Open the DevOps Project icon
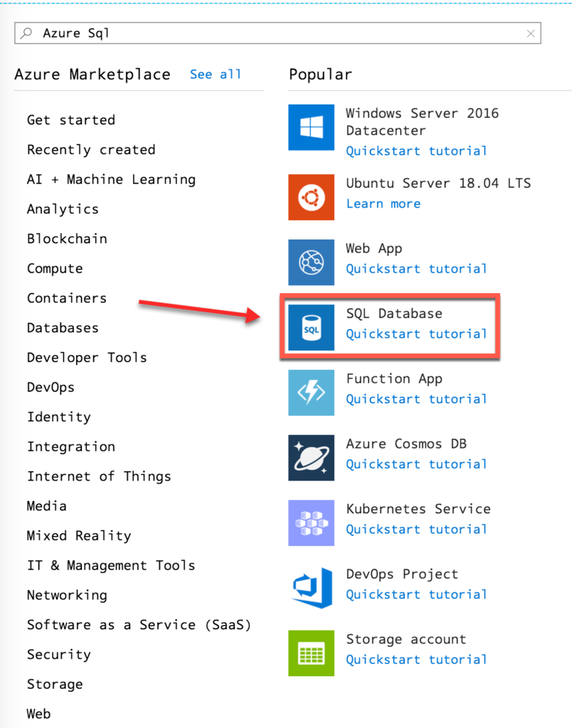This screenshot has height=728, width=572. click(311, 588)
